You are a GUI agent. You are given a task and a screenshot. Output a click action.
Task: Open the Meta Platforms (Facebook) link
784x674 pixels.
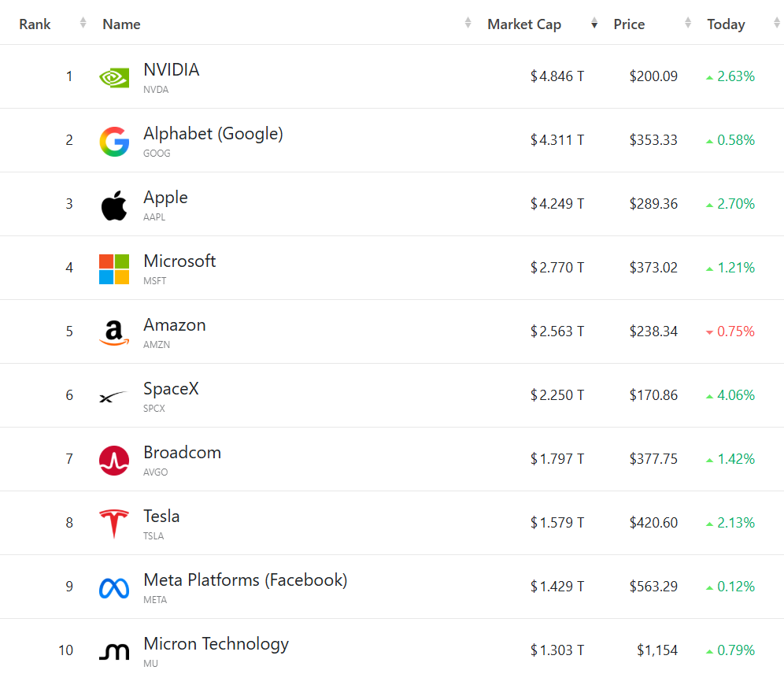point(245,580)
